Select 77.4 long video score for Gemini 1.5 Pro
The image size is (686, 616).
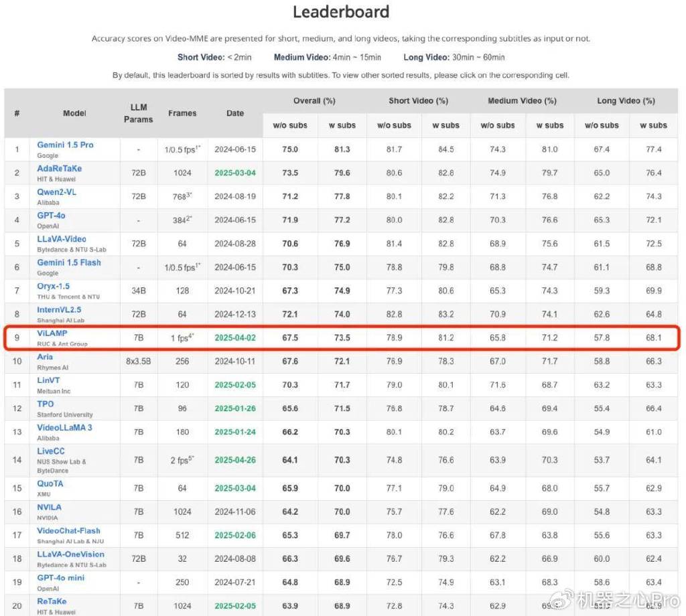[654, 149]
